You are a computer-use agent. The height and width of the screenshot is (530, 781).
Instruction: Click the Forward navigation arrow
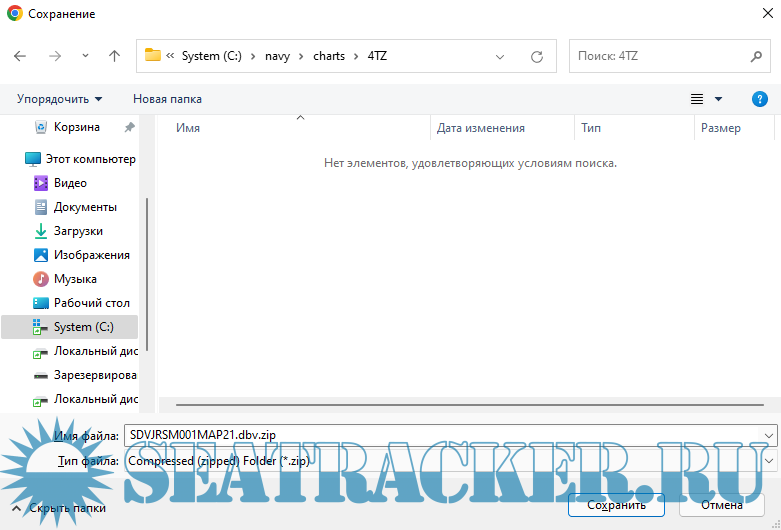[x=54, y=57]
